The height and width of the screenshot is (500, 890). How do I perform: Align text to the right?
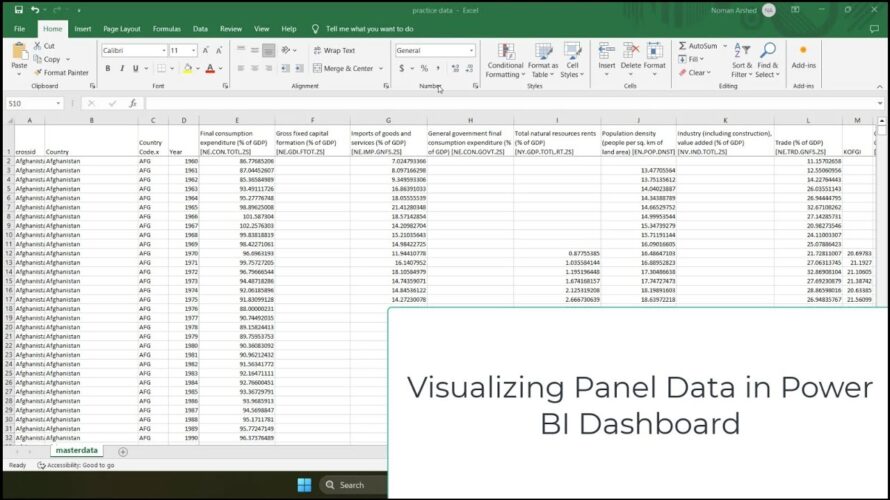[x=268, y=68]
